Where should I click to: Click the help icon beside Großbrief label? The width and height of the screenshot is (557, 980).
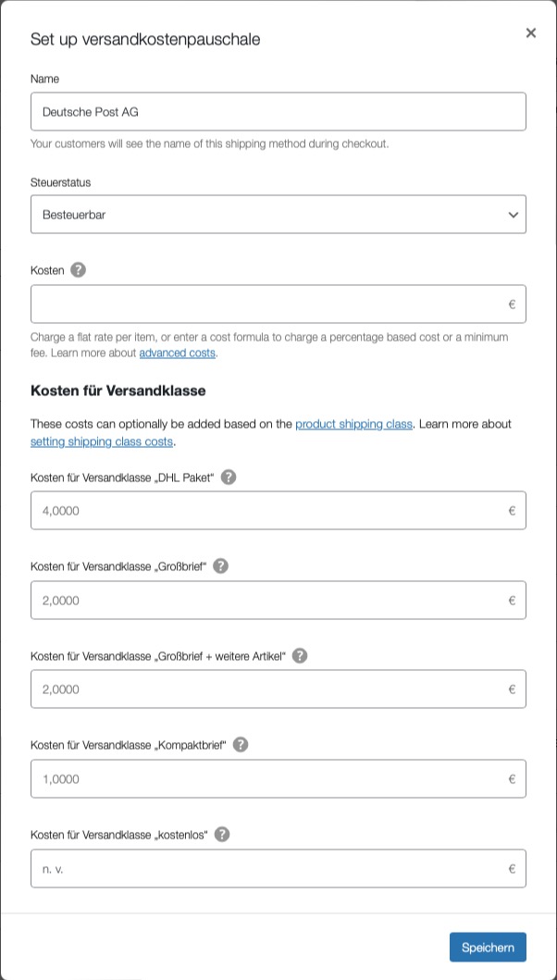(221, 566)
